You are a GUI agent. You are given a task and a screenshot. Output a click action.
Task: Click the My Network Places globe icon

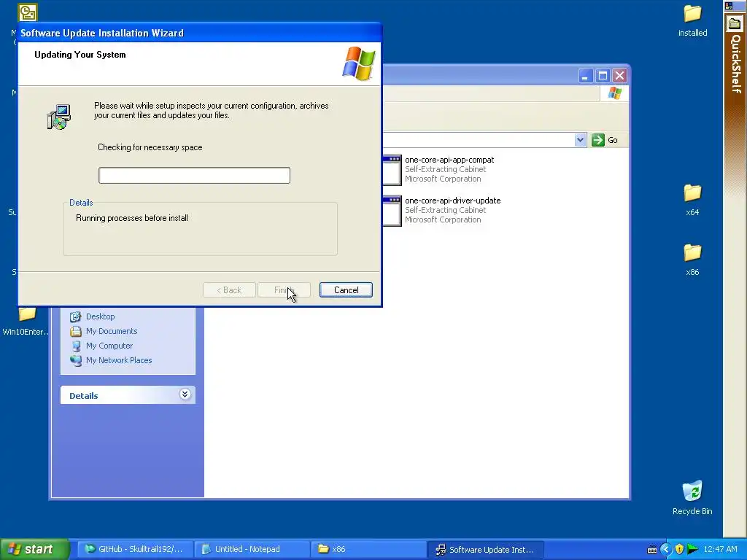(75, 360)
